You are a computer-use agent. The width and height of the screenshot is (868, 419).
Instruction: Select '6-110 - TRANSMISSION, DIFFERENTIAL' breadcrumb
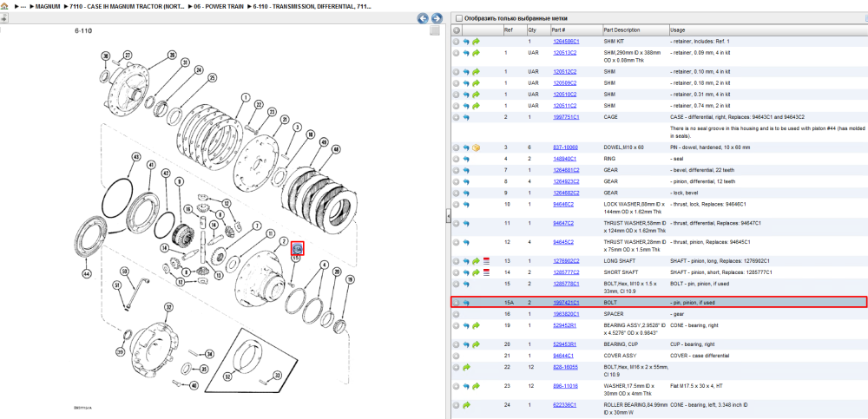pyautogui.click(x=312, y=6)
